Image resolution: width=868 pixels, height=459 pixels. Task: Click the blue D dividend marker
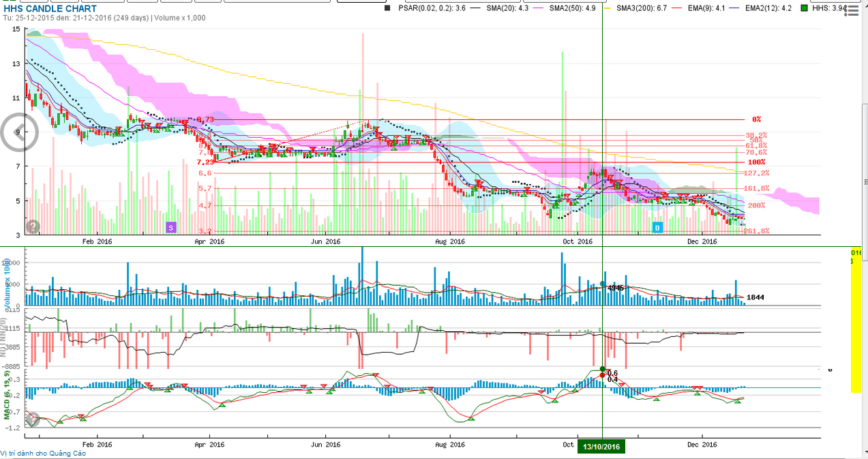pos(657,226)
